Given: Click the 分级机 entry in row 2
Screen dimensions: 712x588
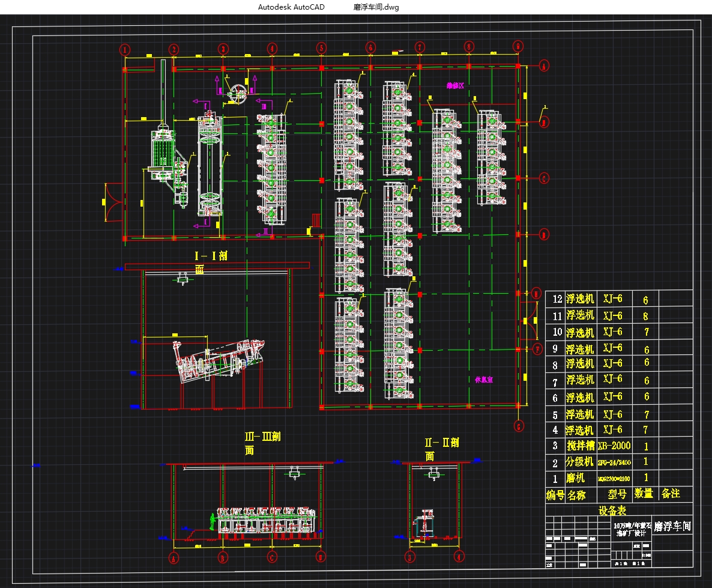Looking at the screenshot, I should point(579,462).
